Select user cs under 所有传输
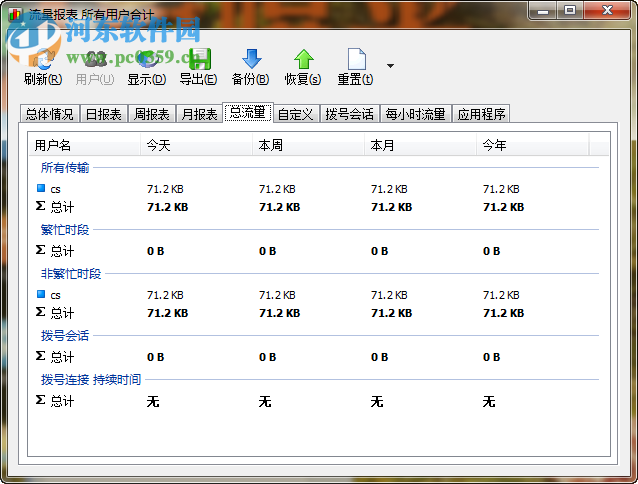This screenshot has height=484, width=638. click(55, 189)
